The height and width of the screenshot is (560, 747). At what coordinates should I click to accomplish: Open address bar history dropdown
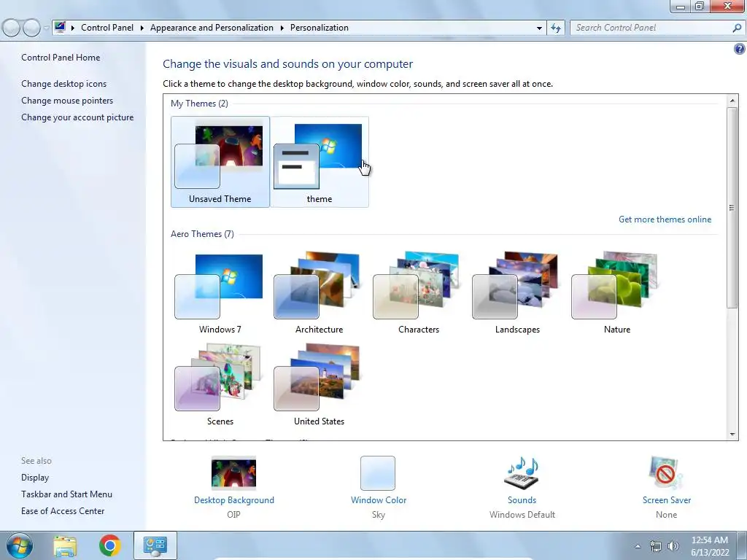point(539,28)
